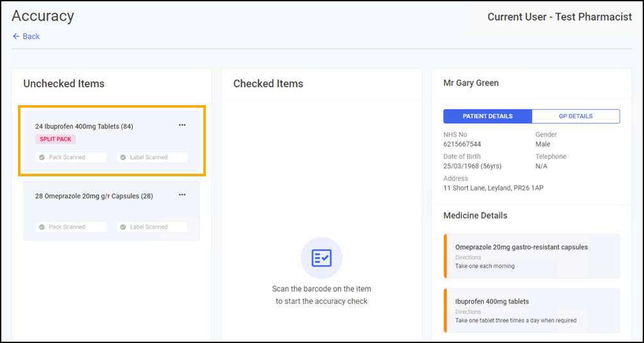
Task: Click Ibuprofen Pack Scanned check icon
Action: tap(42, 157)
